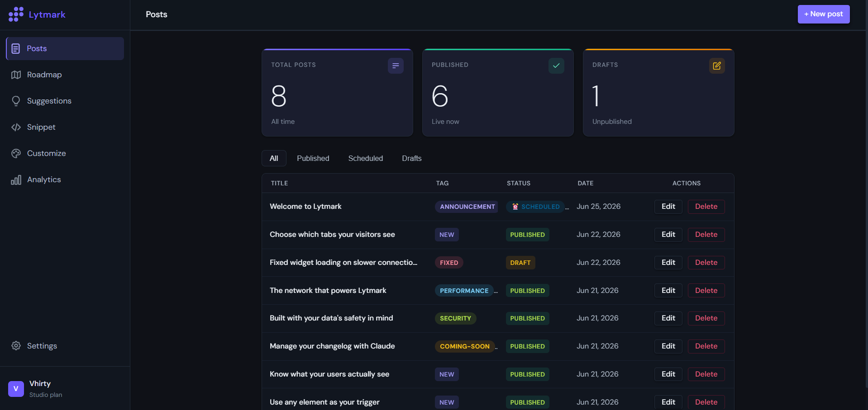Screen dimensions: 868x410
Task: Click the Customize palette icon
Action: pyautogui.click(x=16, y=153)
